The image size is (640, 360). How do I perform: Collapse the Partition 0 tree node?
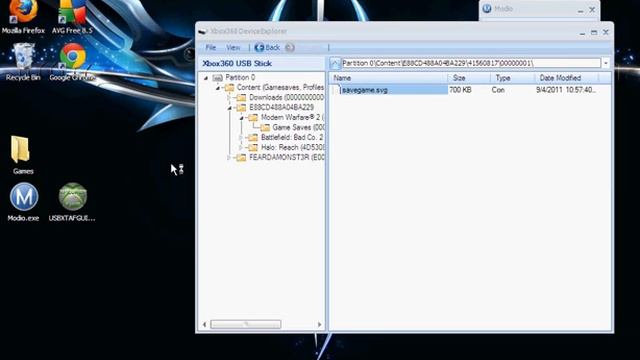pyautogui.click(x=206, y=78)
